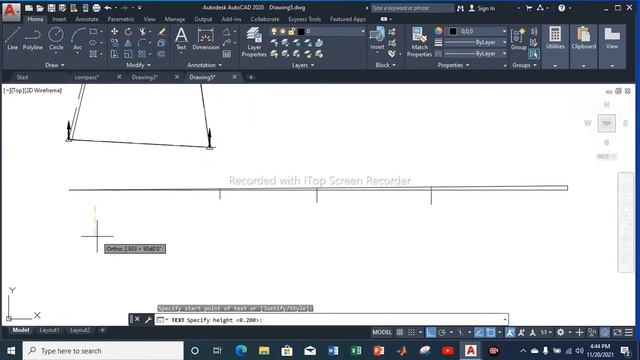Click the TOP face of ViewCube
The height and width of the screenshot is (360, 640).
[607, 123]
